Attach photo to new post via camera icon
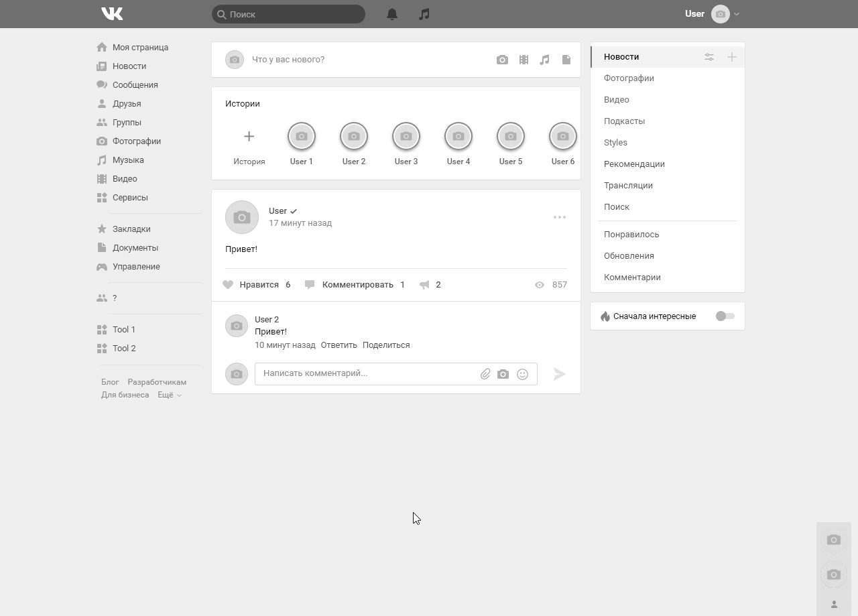Image resolution: width=858 pixels, height=616 pixels. [x=502, y=60]
